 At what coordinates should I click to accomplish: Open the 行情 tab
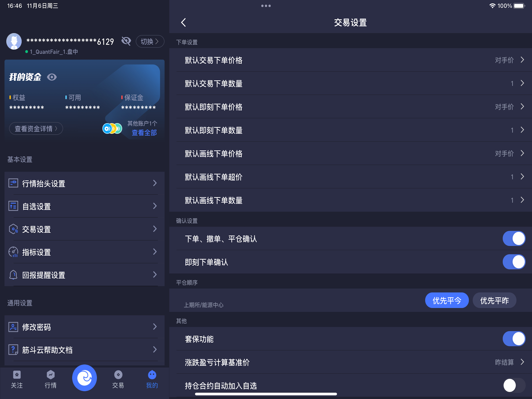tap(50, 380)
